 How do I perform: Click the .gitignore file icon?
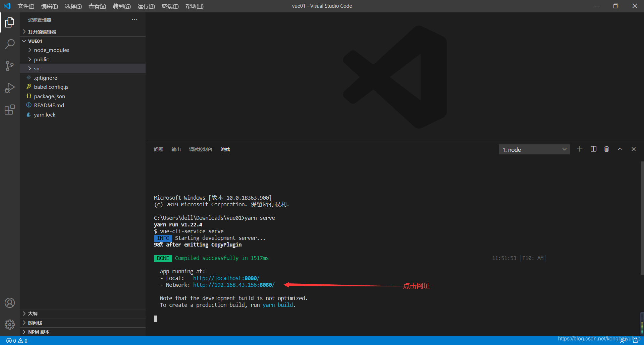pos(29,77)
